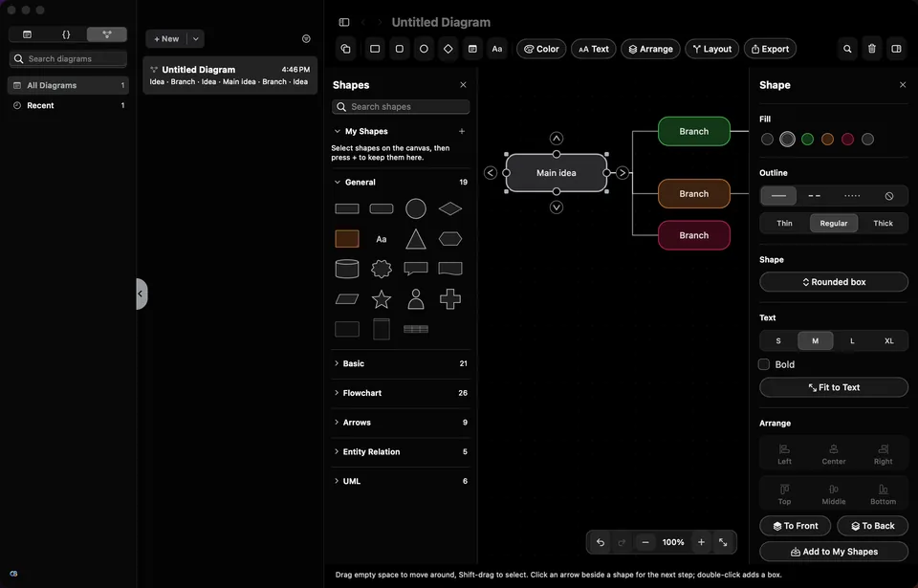Screen dimensions: 918x588
Task: Enable the Bold checkbox
Action: click(x=764, y=364)
